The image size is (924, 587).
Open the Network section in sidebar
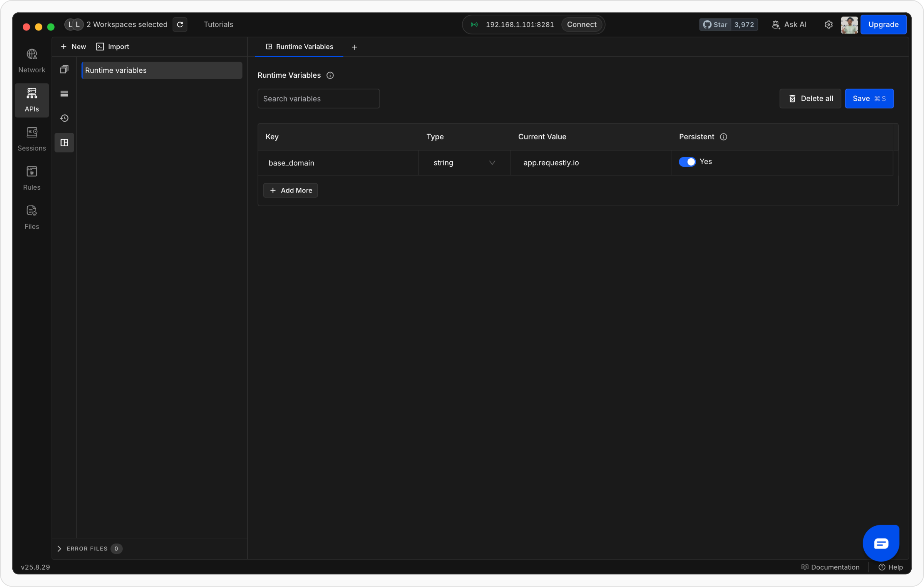tap(32, 60)
